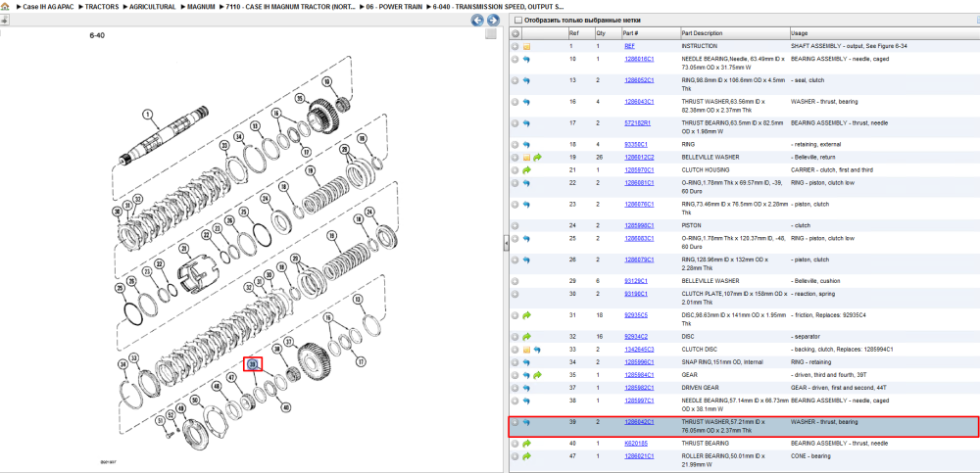Select callout 21 clutch housing in diagram
980x473 pixels.
(184, 249)
